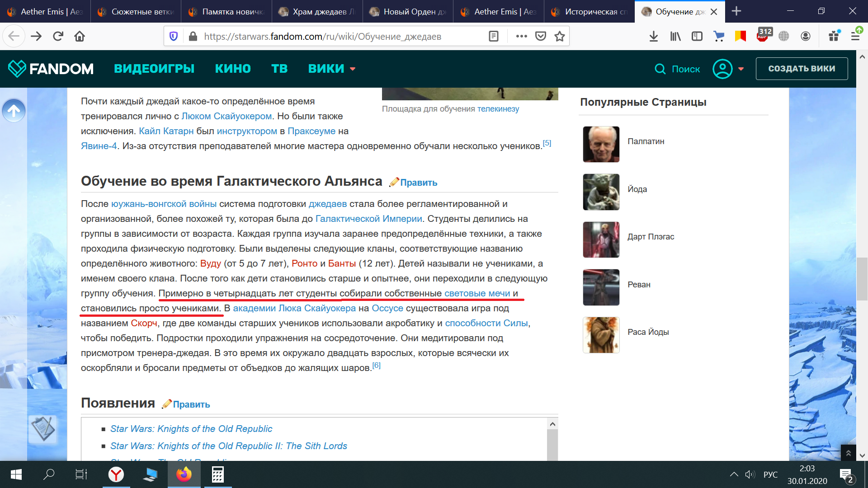Open page actions three-dots menu
Viewport: 868px width, 488px height.
point(521,36)
